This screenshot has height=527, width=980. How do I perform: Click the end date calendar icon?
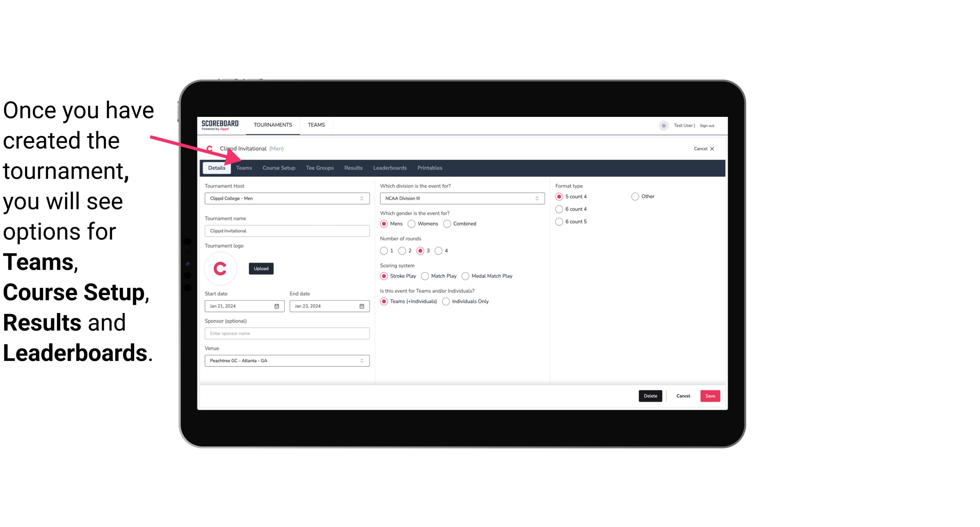[x=362, y=306]
